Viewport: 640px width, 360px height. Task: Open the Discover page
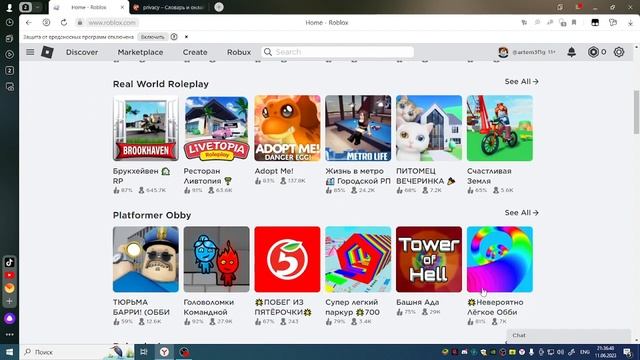tap(82, 52)
